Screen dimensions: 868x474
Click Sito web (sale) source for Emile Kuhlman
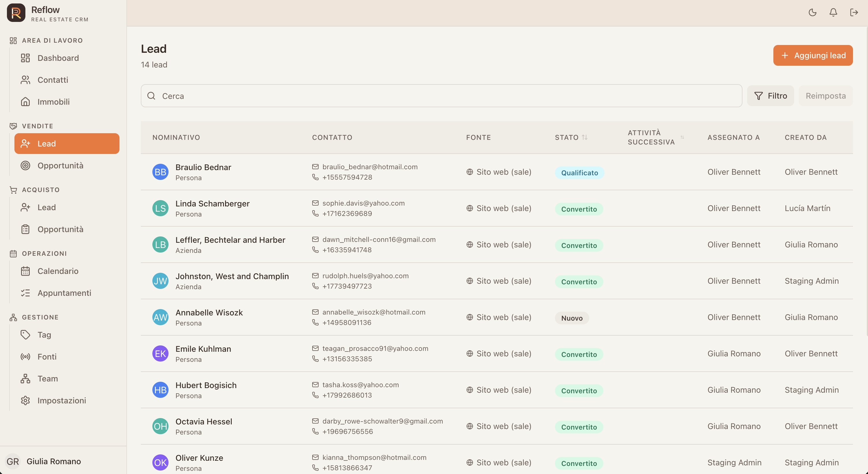(x=499, y=353)
